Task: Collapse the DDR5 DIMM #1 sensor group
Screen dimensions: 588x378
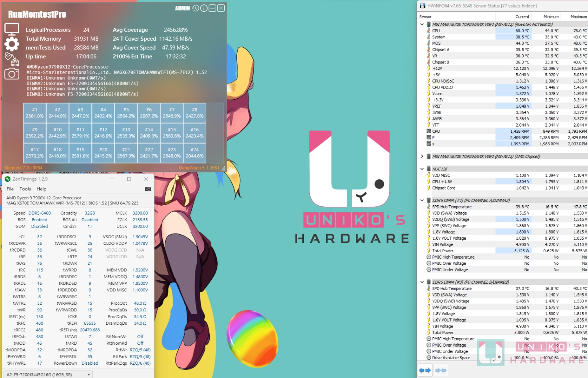Action: pos(422,200)
